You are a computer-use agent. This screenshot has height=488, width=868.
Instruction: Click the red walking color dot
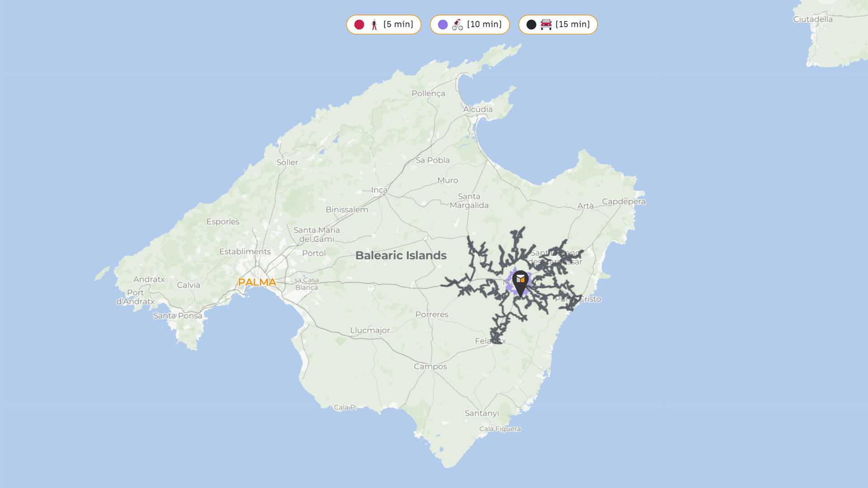[359, 24]
